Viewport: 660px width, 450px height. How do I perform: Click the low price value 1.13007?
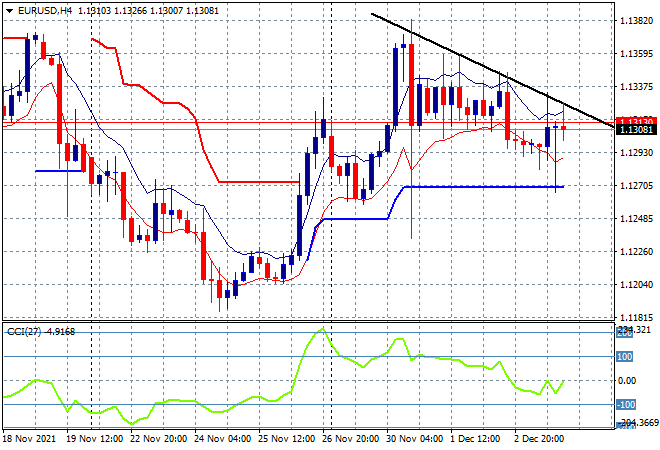[x=166, y=11]
